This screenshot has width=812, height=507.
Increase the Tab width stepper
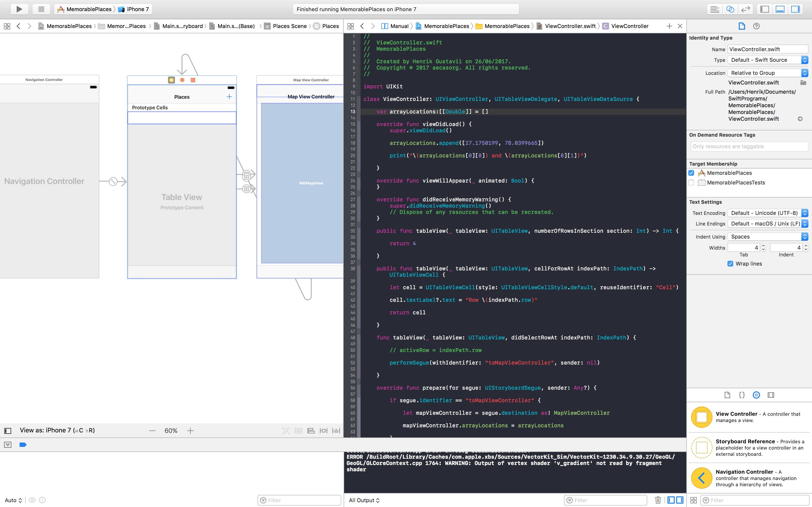tap(763, 246)
